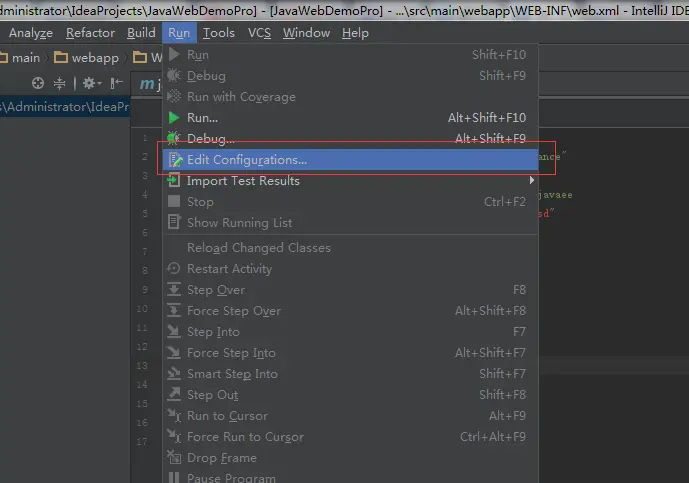Close the open Run menu

click(x=179, y=33)
